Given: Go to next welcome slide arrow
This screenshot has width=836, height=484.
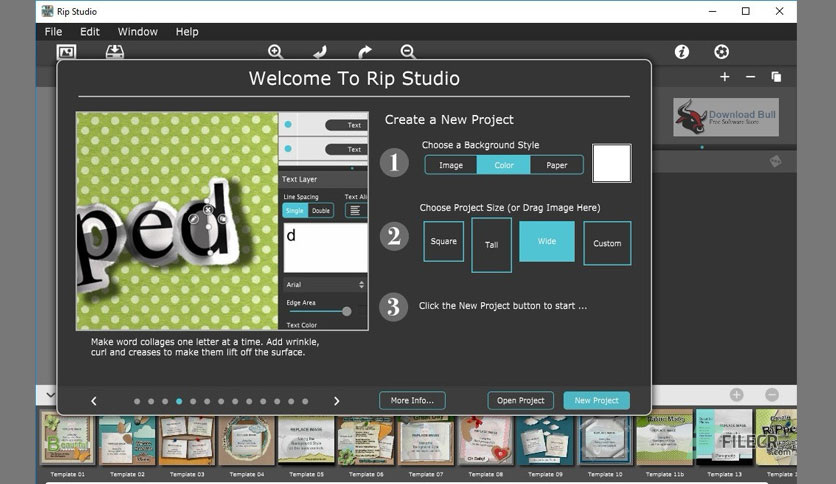Looking at the screenshot, I should coord(336,401).
